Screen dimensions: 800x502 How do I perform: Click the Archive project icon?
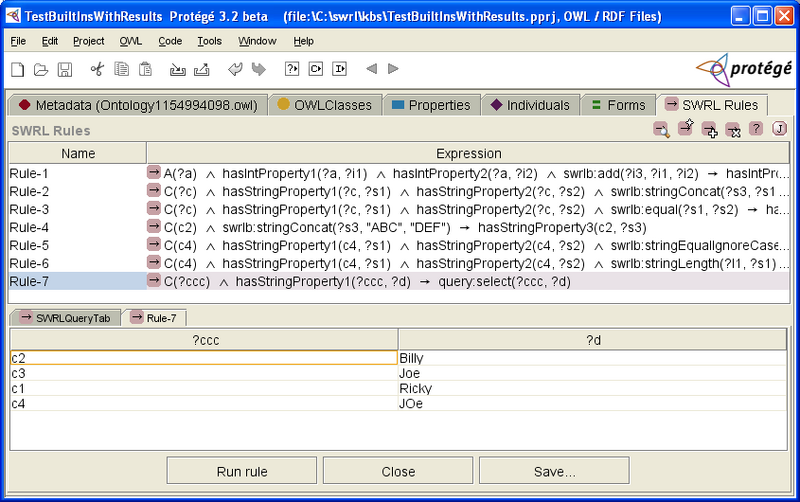click(x=178, y=69)
